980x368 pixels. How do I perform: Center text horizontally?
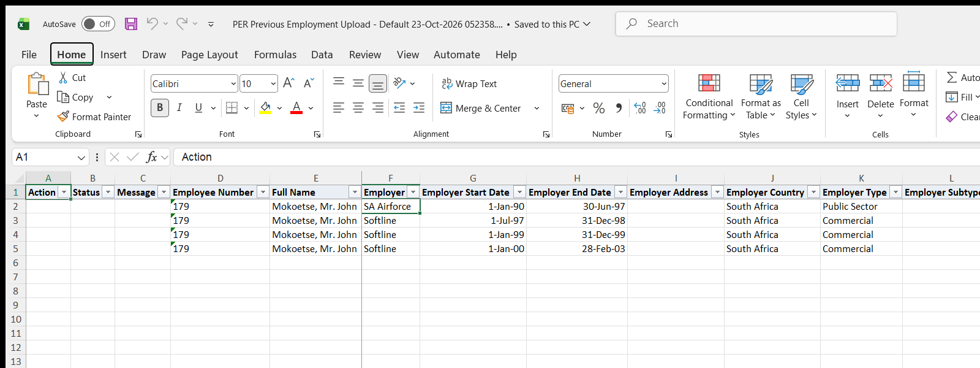point(358,108)
